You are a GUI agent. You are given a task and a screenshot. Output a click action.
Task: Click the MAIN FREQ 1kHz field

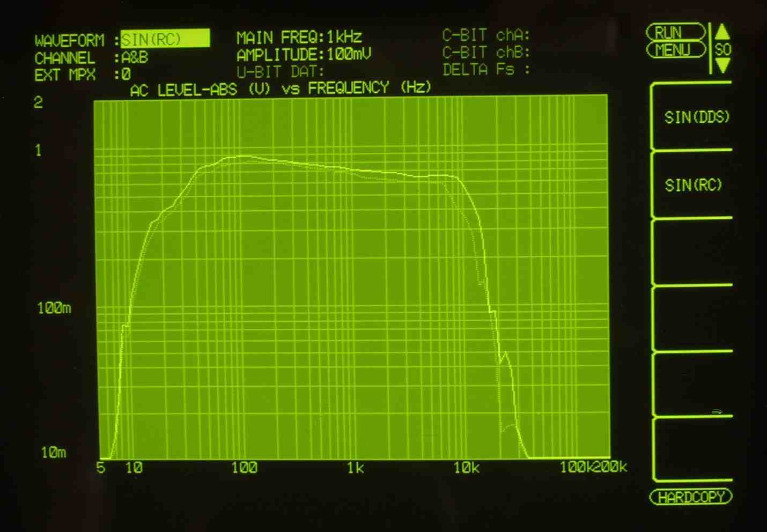[299, 37]
